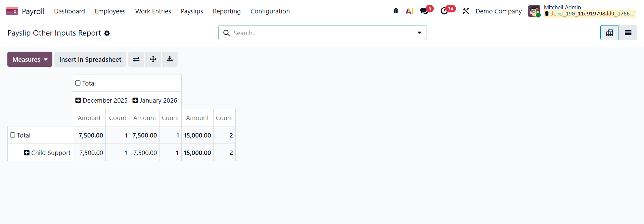
Task: Open the report settings gear icon
Action: [x=107, y=33]
